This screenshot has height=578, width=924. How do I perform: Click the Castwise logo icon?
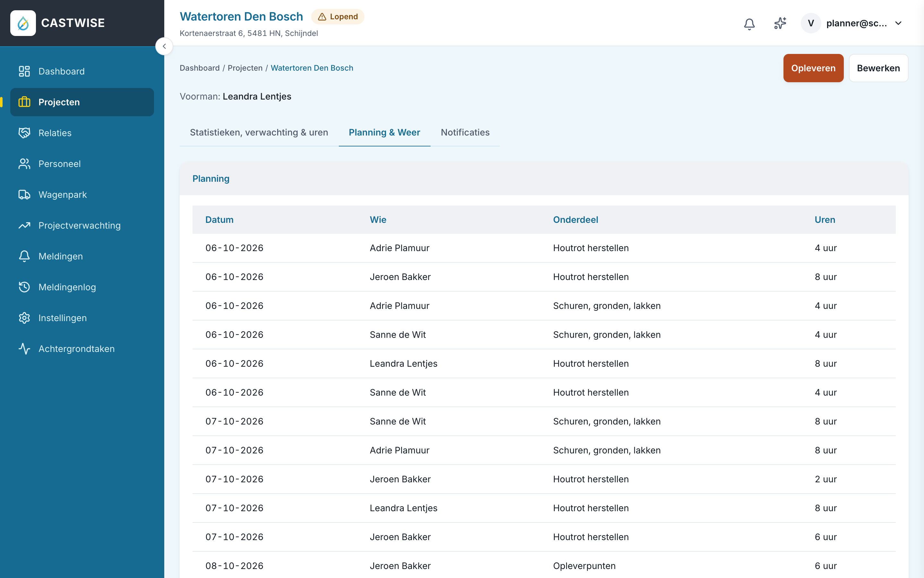pos(23,23)
